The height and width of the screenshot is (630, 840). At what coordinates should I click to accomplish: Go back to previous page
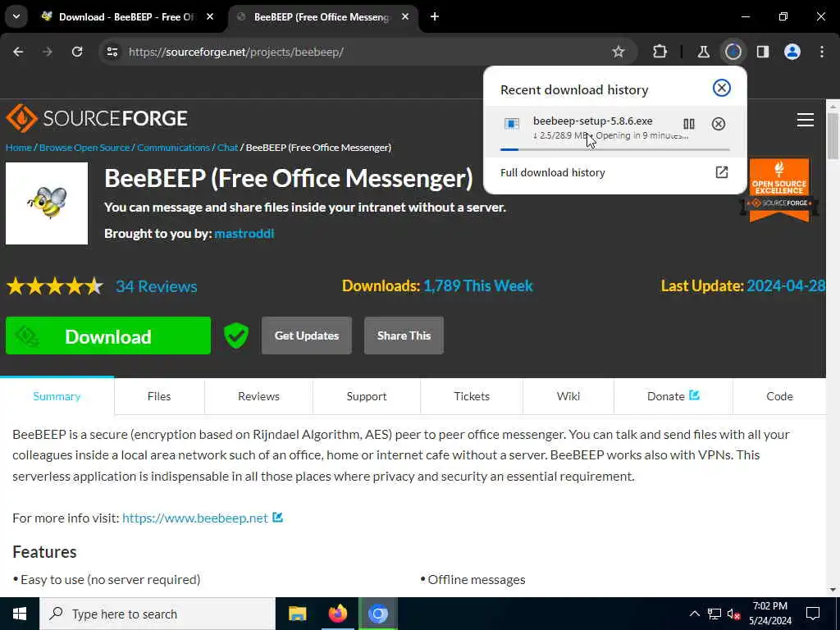point(18,52)
